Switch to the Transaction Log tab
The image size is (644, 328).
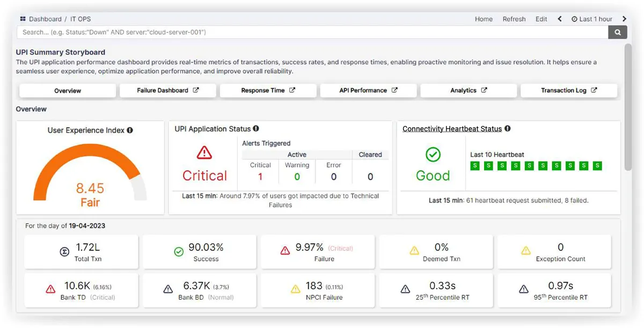click(x=569, y=91)
